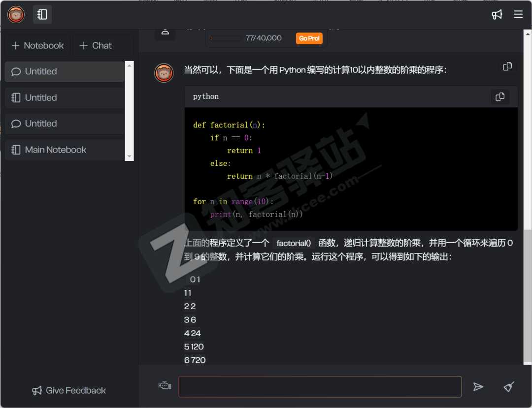Click the 77/40,000 usage progress bar
The image size is (532, 408).
tap(226, 38)
